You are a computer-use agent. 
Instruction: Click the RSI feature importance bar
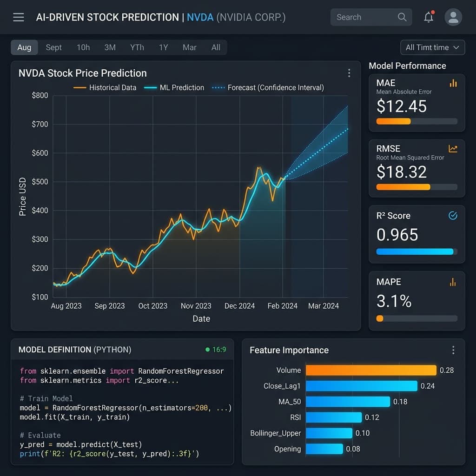(334, 417)
